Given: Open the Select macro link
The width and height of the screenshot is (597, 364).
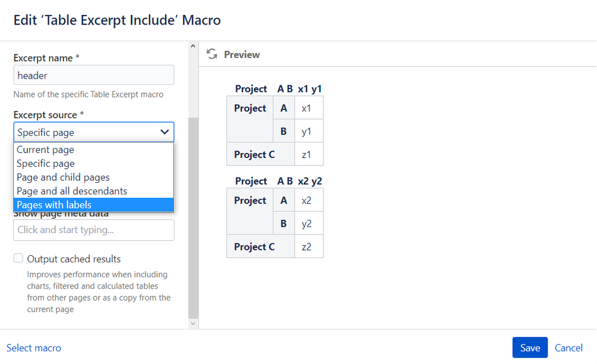Looking at the screenshot, I should (x=34, y=348).
